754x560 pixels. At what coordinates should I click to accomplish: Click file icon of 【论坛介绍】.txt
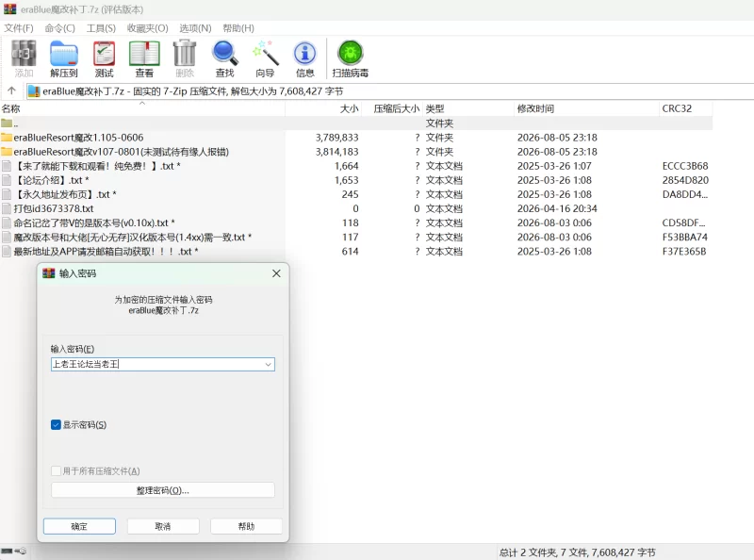7,180
